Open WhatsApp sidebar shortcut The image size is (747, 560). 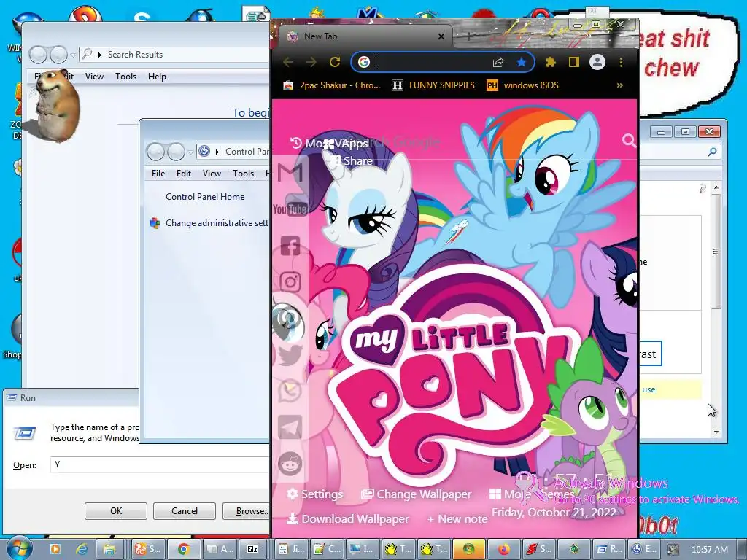tap(290, 391)
